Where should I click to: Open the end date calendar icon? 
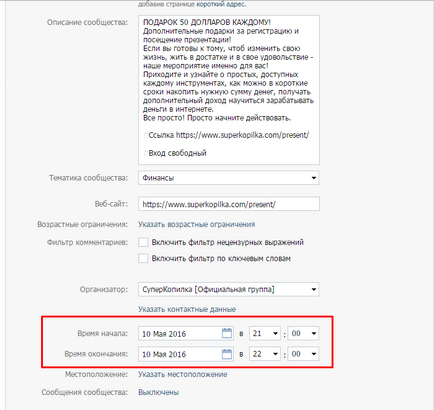coord(227,354)
